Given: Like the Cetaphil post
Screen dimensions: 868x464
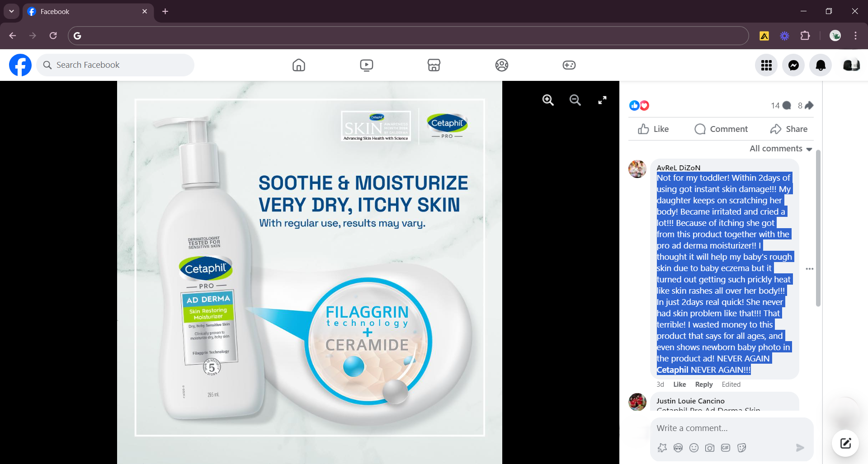Looking at the screenshot, I should click(x=653, y=129).
